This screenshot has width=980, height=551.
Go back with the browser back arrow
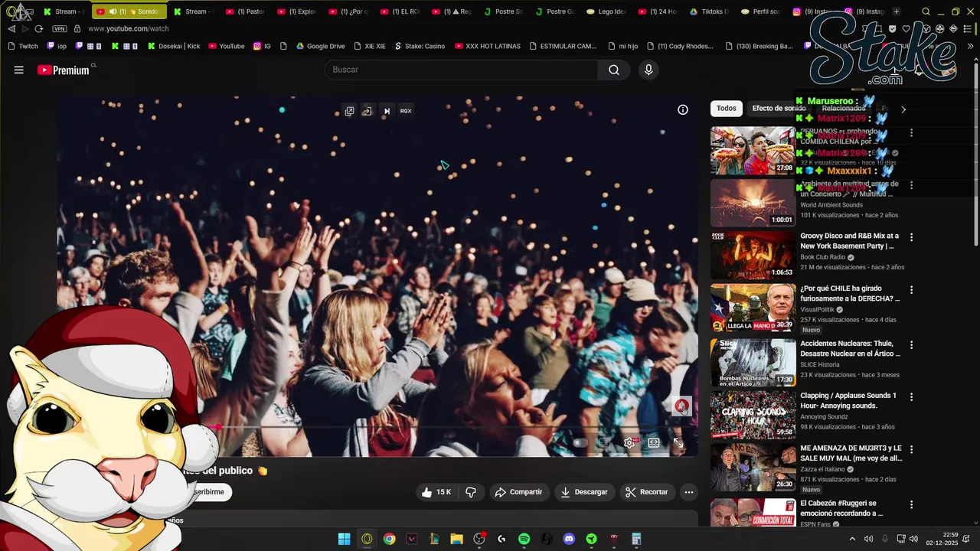point(11,28)
